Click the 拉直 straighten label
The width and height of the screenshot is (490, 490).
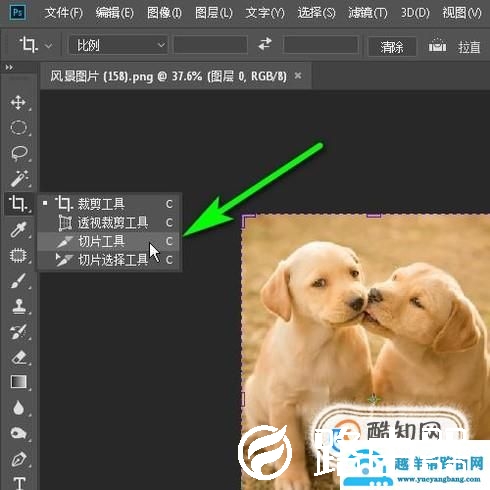coord(469,47)
